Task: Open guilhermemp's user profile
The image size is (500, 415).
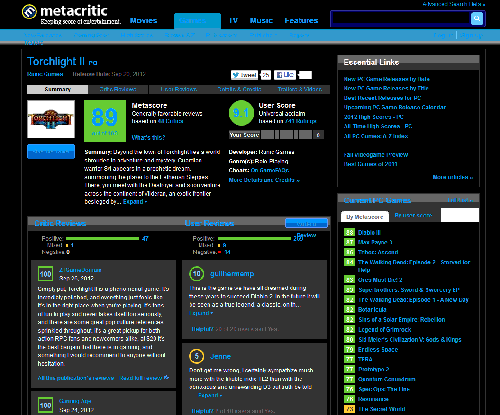Action: 232,274
